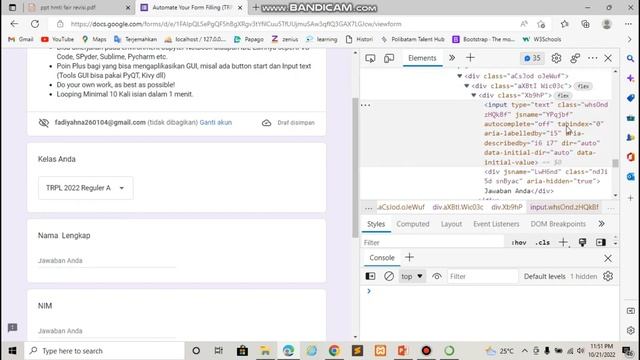This screenshot has width=640, height=360.
Task: Toggle the console sidebar
Action: pos(370,276)
